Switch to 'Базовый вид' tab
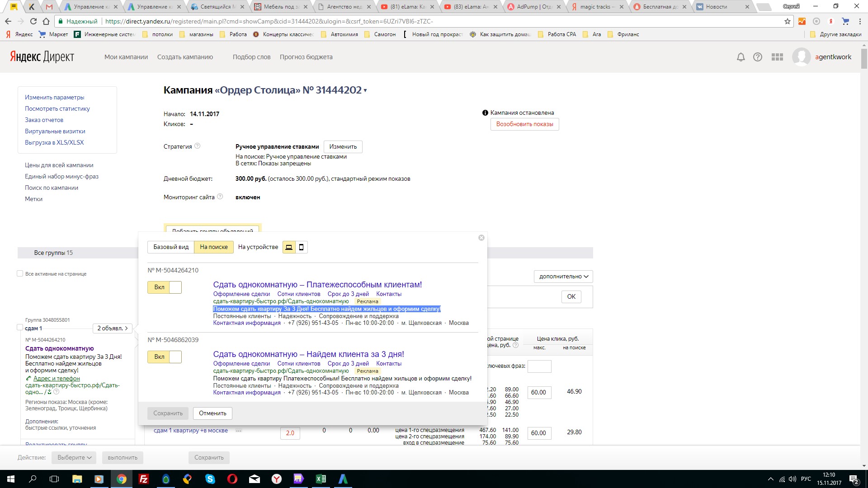868x488 pixels. pyautogui.click(x=171, y=247)
